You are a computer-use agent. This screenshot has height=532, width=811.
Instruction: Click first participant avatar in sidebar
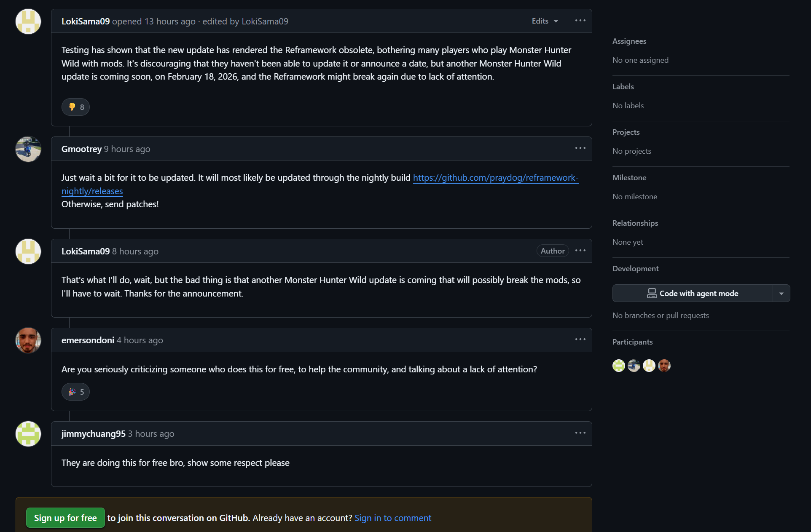[618, 366]
